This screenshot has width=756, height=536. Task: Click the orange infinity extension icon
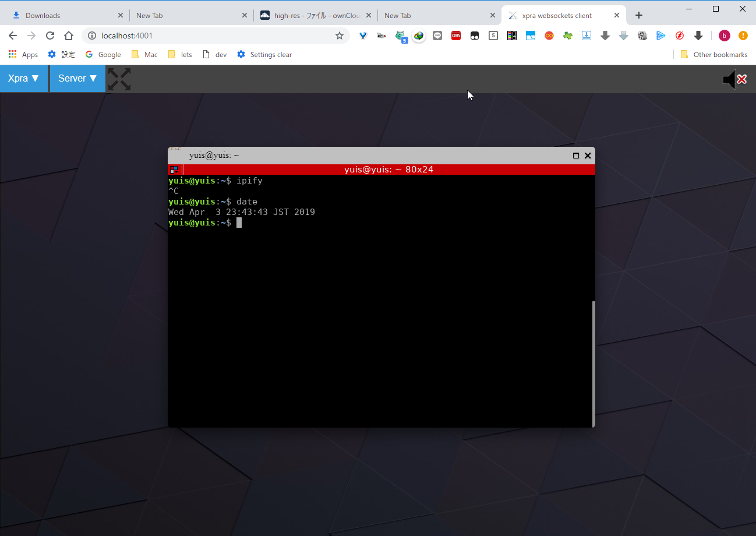coord(549,36)
